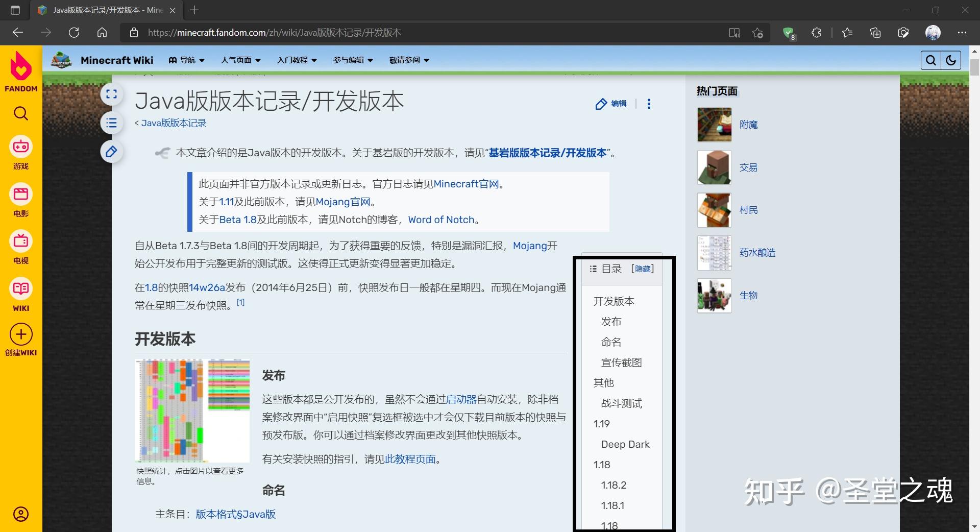Open the Word of Notch link

(x=441, y=220)
